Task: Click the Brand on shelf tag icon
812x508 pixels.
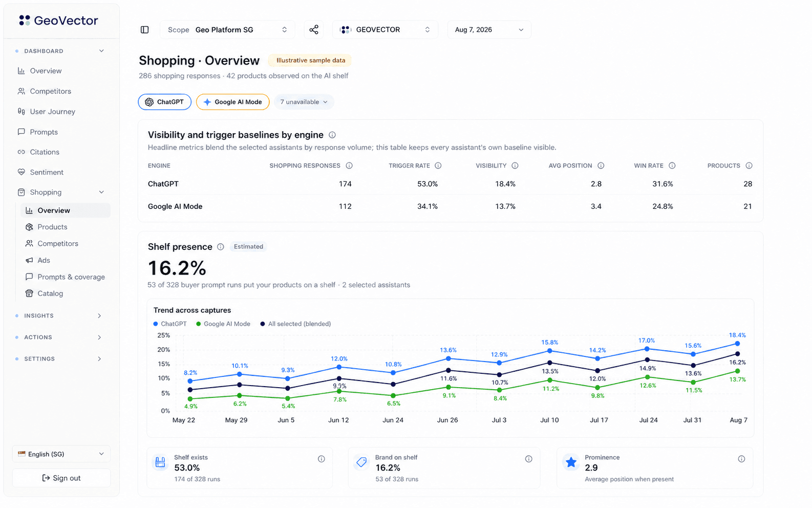Action: click(361, 462)
